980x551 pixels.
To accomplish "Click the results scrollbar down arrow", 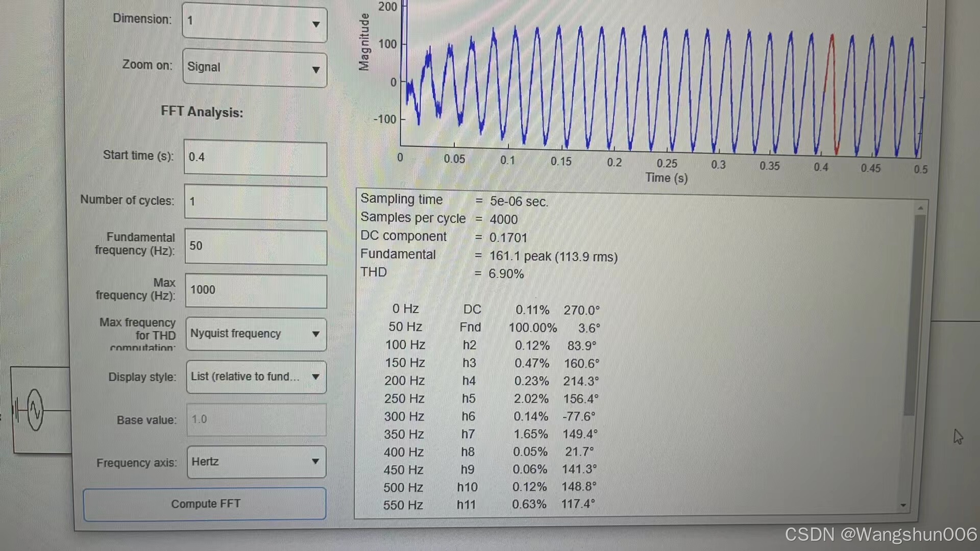I will click(x=903, y=506).
